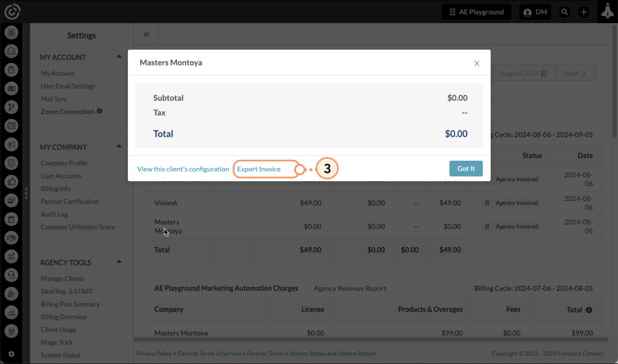Viewport: 618px width, 364px height.
Task: Open Company Utilization Score page
Action: 78,227
